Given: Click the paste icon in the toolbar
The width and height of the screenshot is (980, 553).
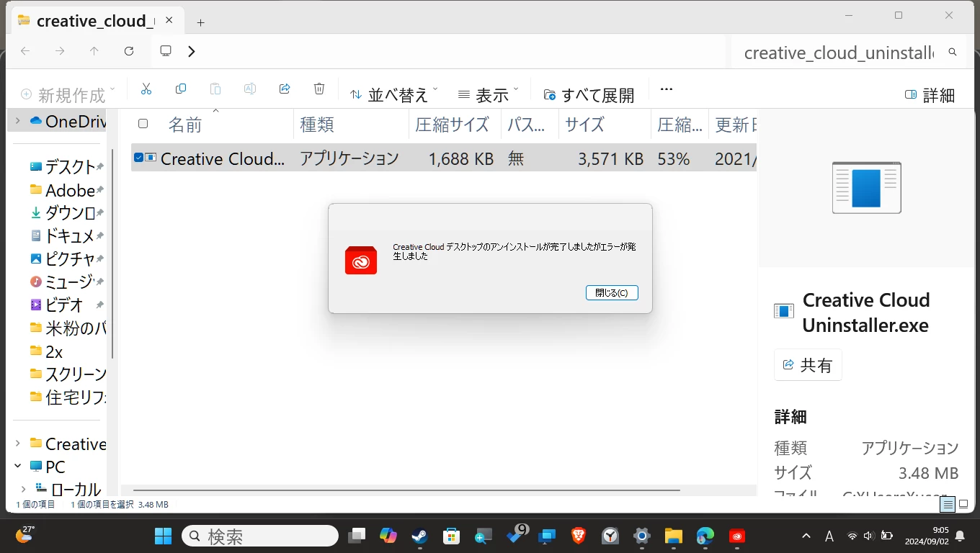Looking at the screenshot, I should 215,89.
